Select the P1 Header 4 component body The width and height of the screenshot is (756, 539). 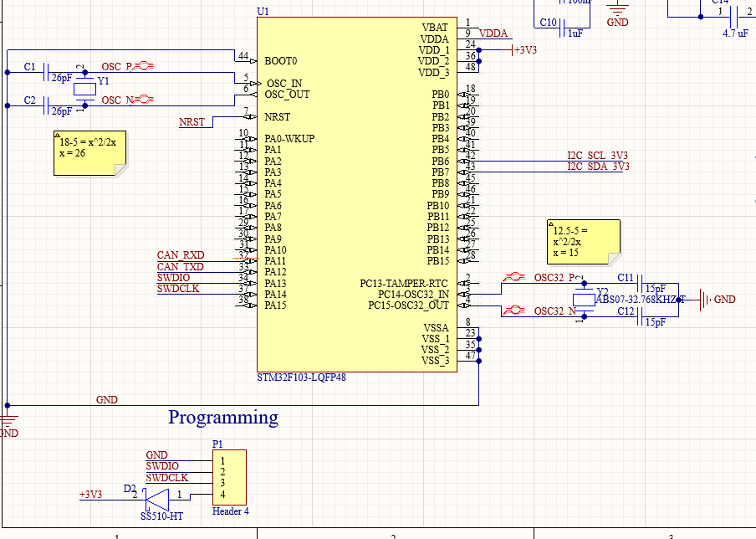(229, 477)
